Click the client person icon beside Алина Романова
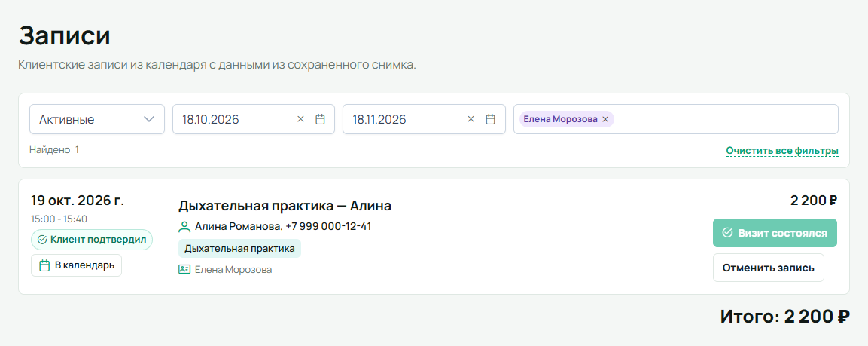This screenshot has width=868, height=346. point(184,227)
